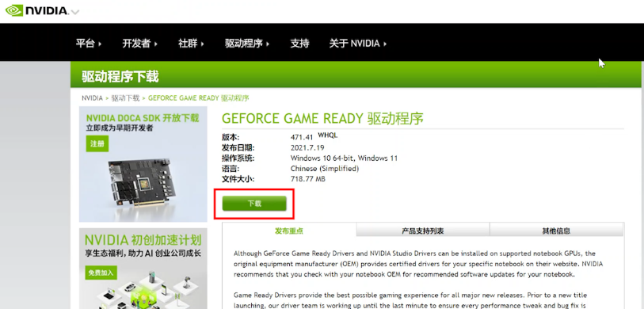Screen dimensions: 644x309
Task: Click the green 下载 button
Action: 254,204
